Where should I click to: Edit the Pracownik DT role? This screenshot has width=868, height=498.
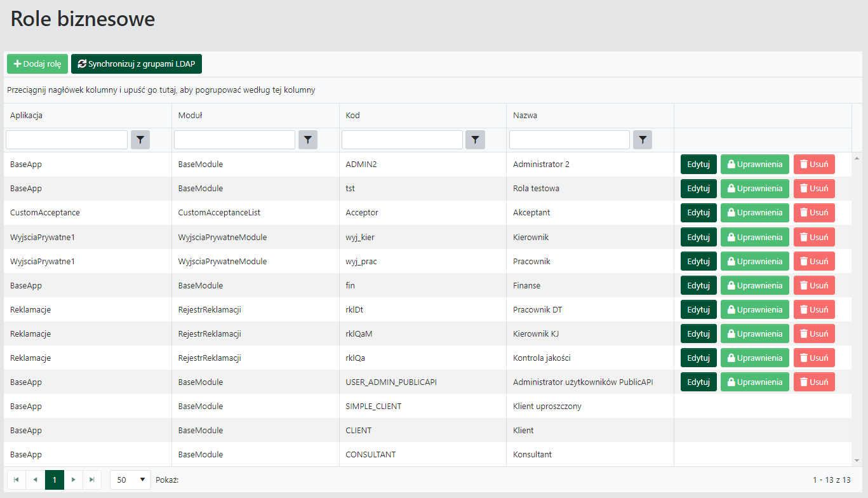698,309
